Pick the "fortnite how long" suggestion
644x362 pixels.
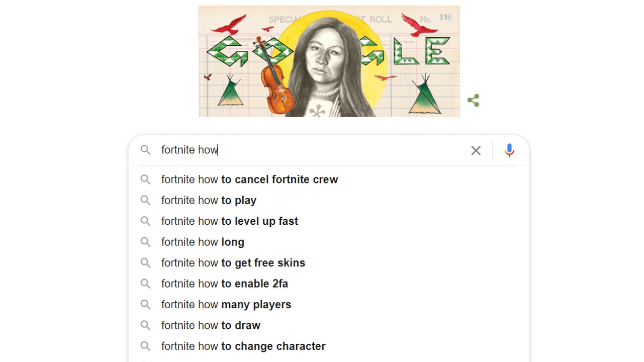(203, 242)
